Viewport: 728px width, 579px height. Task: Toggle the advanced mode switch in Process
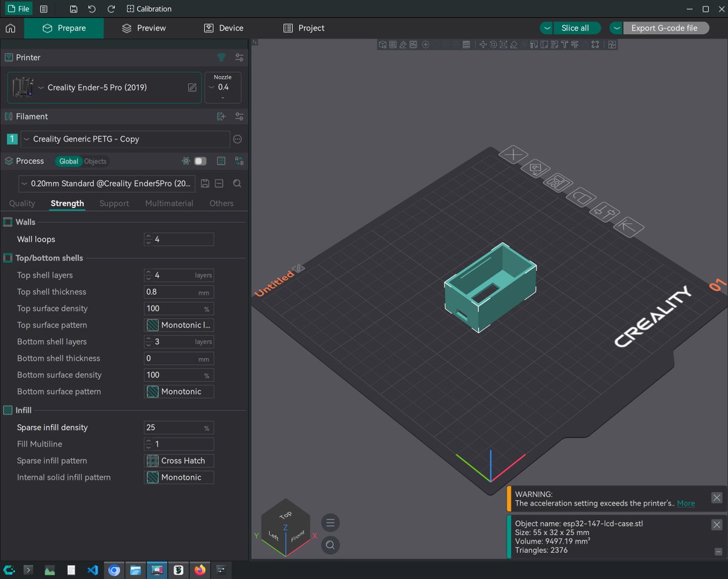[x=200, y=161]
